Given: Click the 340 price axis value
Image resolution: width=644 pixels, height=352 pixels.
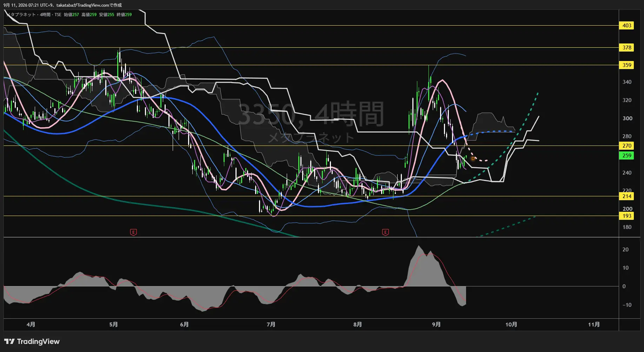Looking at the screenshot, I should [627, 82].
